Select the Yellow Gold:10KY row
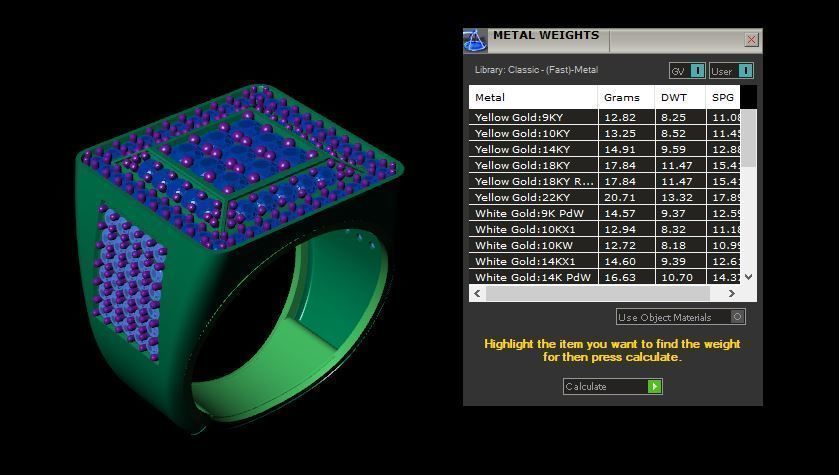 tap(605, 133)
